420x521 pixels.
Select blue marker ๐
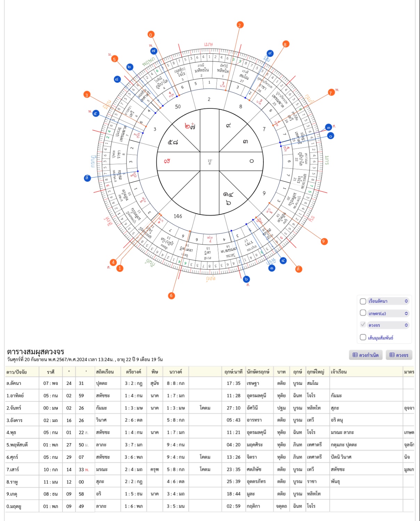pos(330,136)
